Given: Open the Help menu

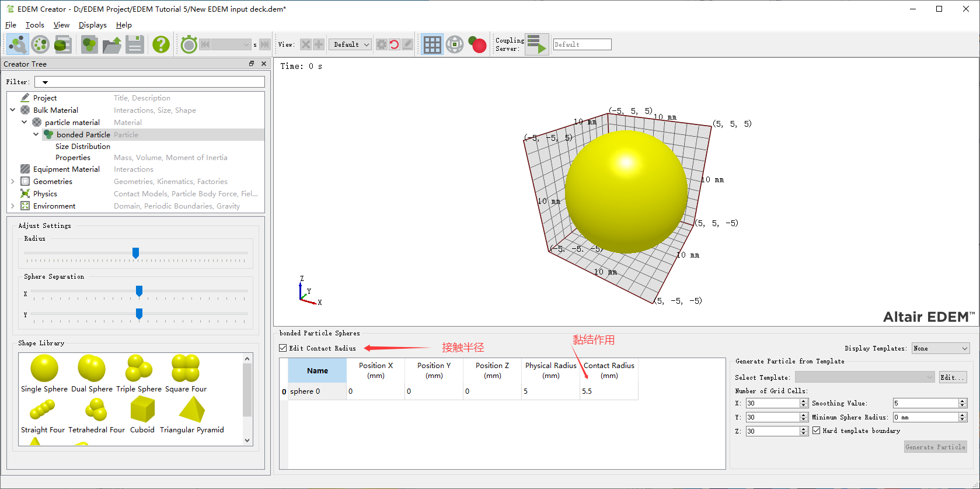Looking at the screenshot, I should (x=124, y=25).
